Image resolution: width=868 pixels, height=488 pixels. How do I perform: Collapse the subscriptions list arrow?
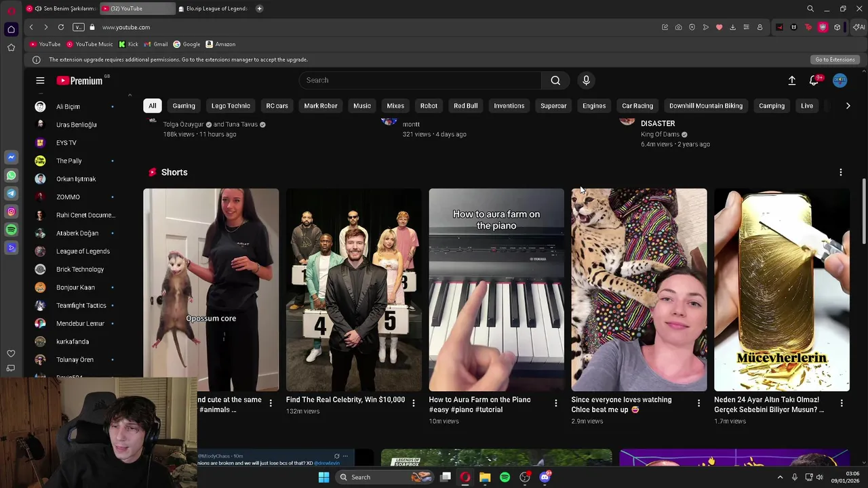[130, 96]
